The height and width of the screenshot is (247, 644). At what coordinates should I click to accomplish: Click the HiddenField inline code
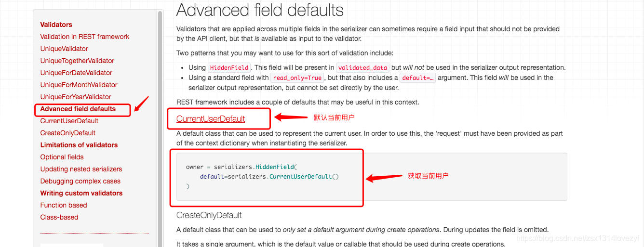[229, 68]
